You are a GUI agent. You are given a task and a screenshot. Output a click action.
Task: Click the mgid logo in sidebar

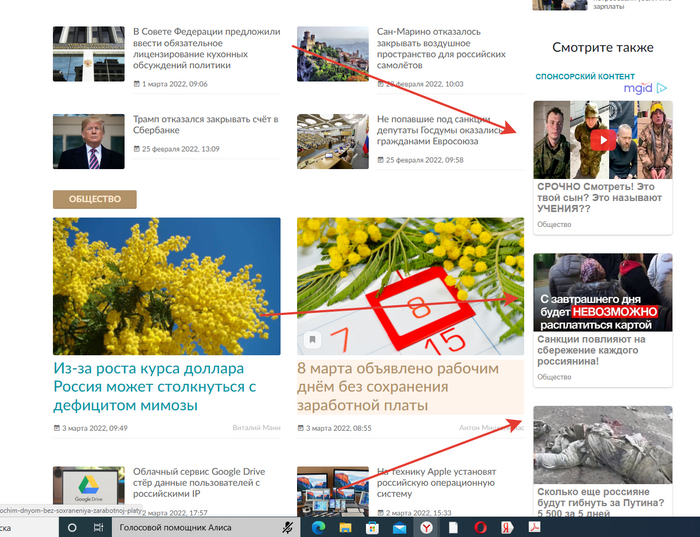click(x=638, y=88)
